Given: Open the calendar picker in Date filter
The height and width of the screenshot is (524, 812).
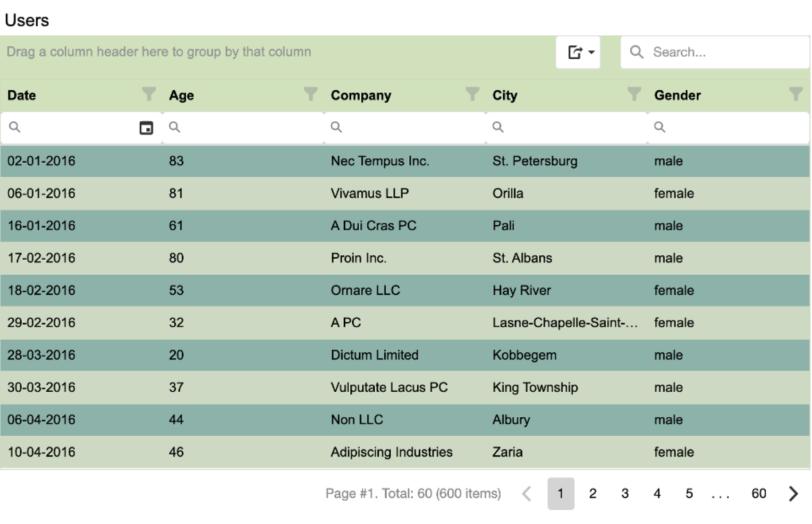Looking at the screenshot, I should click(146, 128).
